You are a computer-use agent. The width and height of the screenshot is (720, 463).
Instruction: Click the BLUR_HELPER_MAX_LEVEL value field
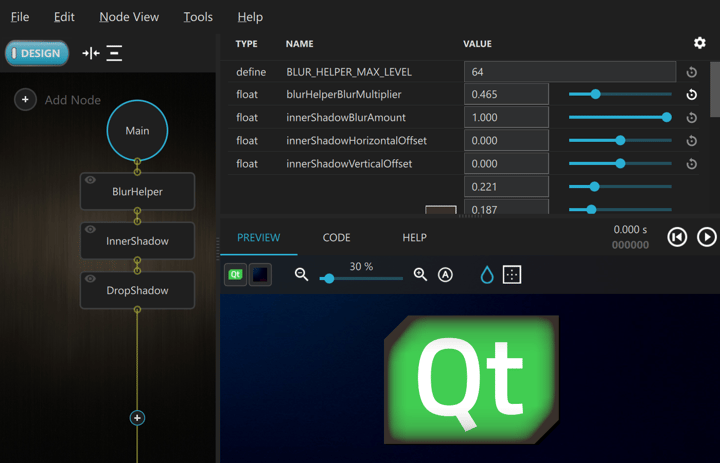pos(569,72)
